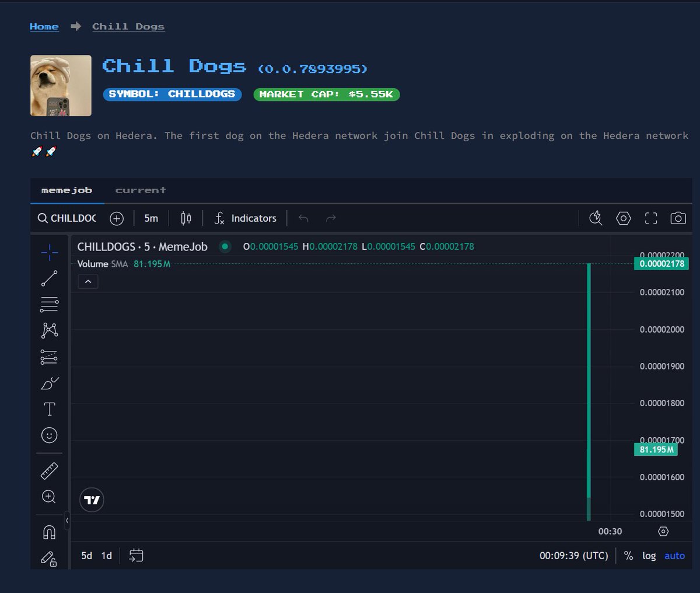Select the crosshair cursor tool
Image resolution: width=700 pixels, height=593 pixels.
coord(50,252)
